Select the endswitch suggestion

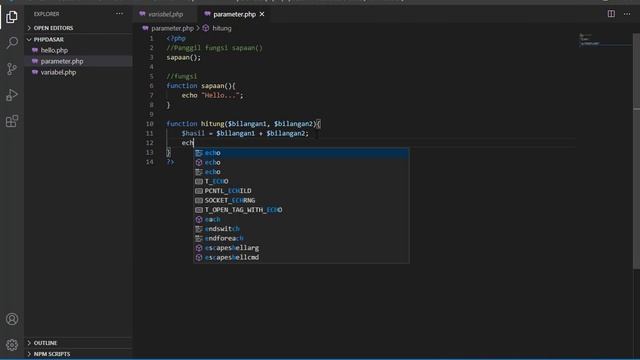pyautogui.click(x=301, y=229)
